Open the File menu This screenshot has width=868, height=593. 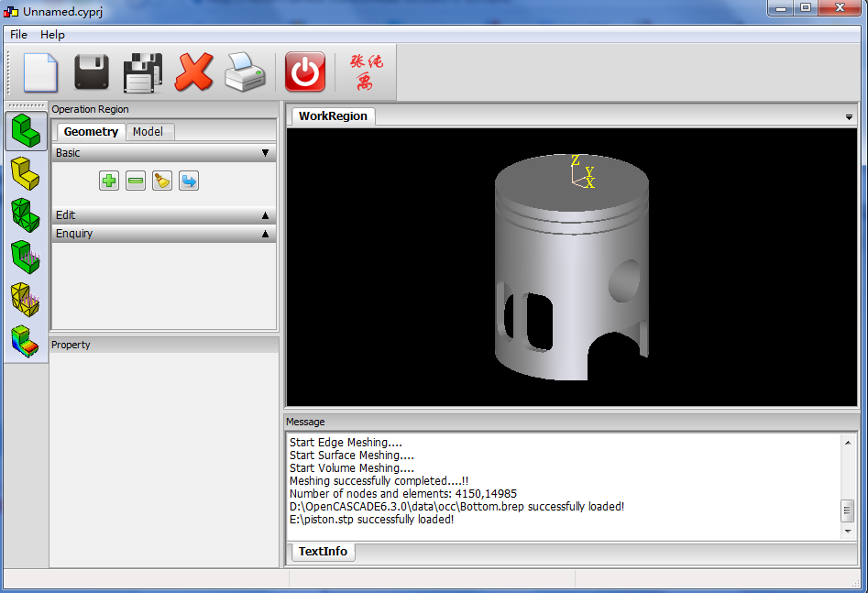(18, 34)
